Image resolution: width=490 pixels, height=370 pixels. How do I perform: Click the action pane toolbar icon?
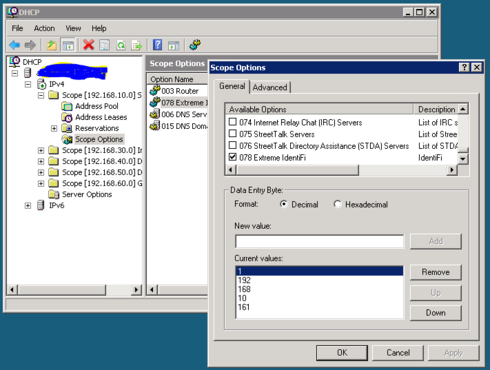point(174,45)
